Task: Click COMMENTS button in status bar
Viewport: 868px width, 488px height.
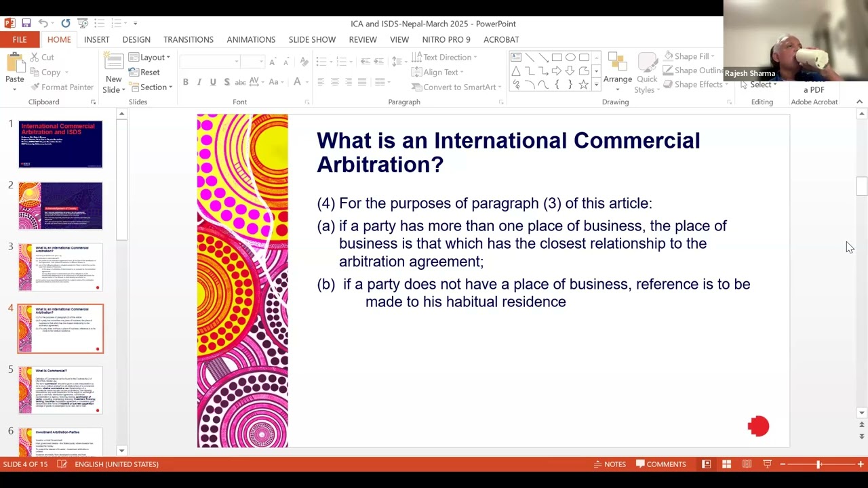Action: [661, 464]
